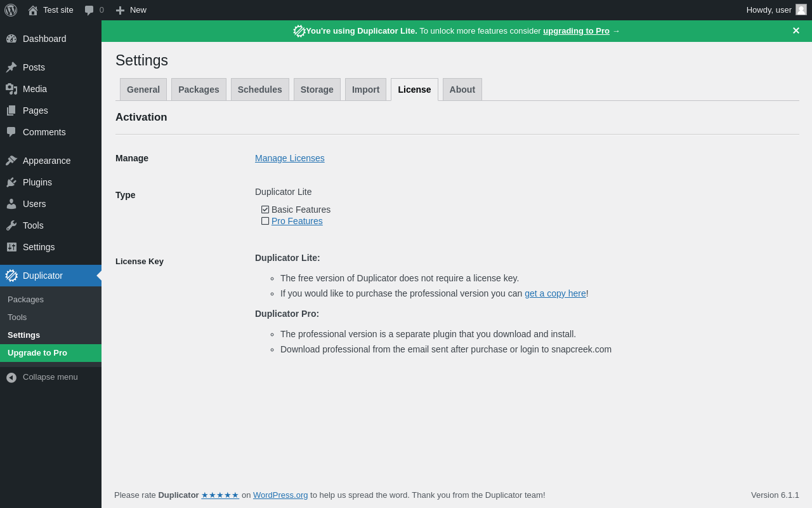Click the Posts pushpin icon
This screenshot has height=508, width=812.
11,67
